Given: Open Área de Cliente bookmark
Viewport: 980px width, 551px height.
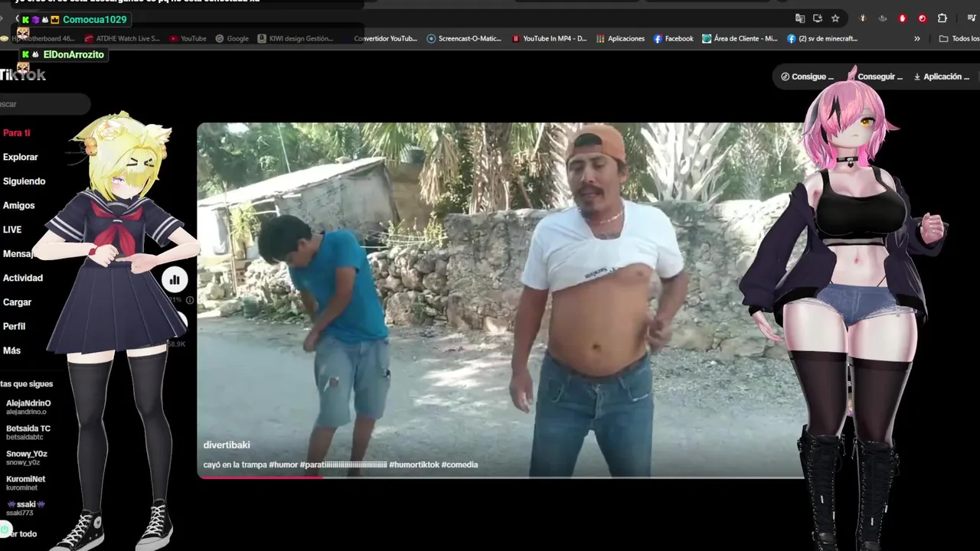Looking at the screenshot, I should point(740,38).
